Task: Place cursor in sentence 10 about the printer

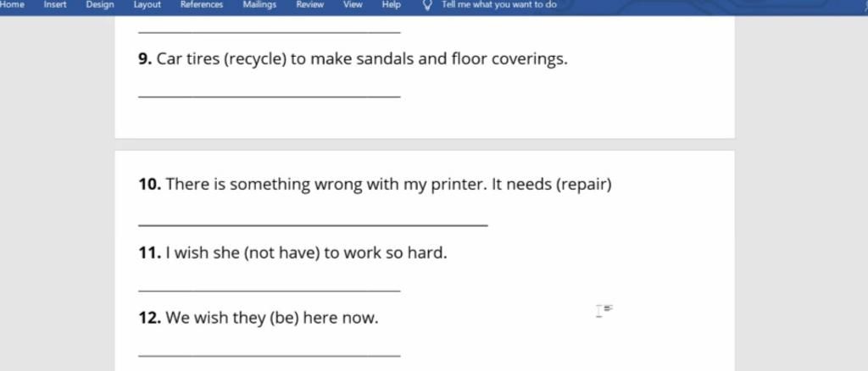Action: click(x=376, y=184)
